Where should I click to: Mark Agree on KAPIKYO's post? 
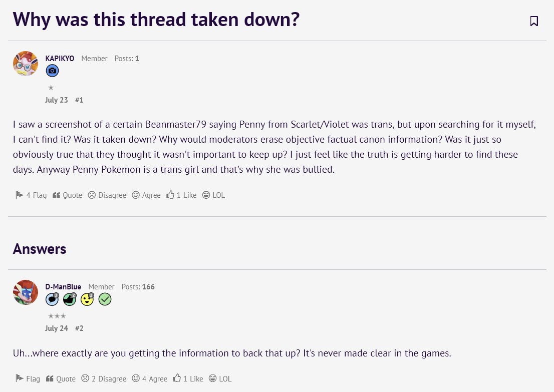click(x=146, y=195)
